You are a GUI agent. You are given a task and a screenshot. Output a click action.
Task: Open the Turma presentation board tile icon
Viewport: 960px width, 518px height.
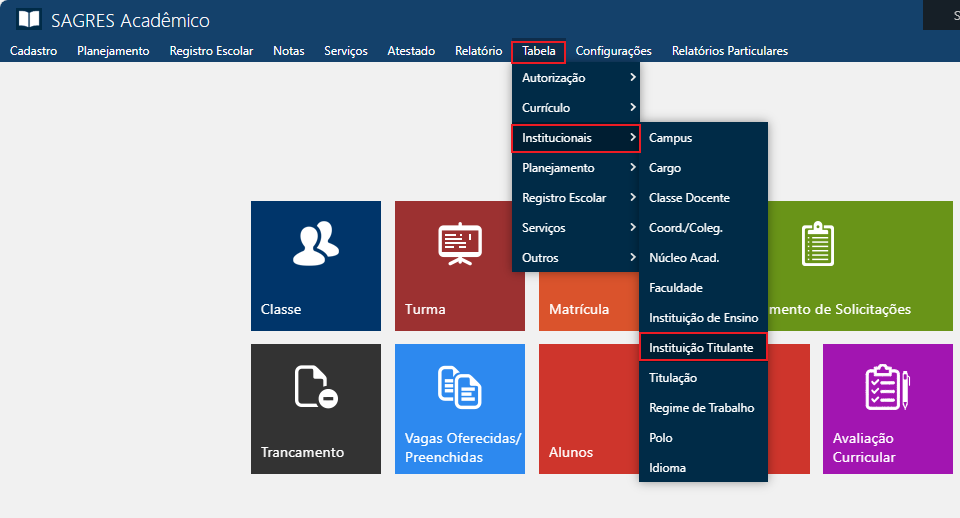460,245
